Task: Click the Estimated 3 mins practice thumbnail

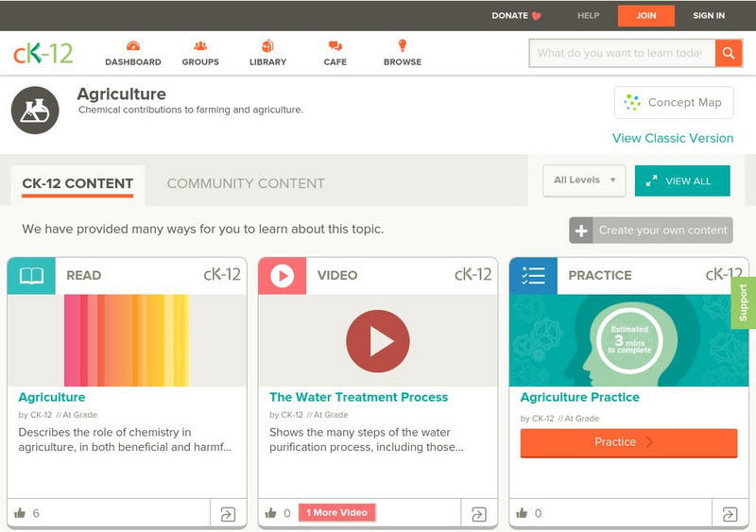Action: (x=629, y=340)
